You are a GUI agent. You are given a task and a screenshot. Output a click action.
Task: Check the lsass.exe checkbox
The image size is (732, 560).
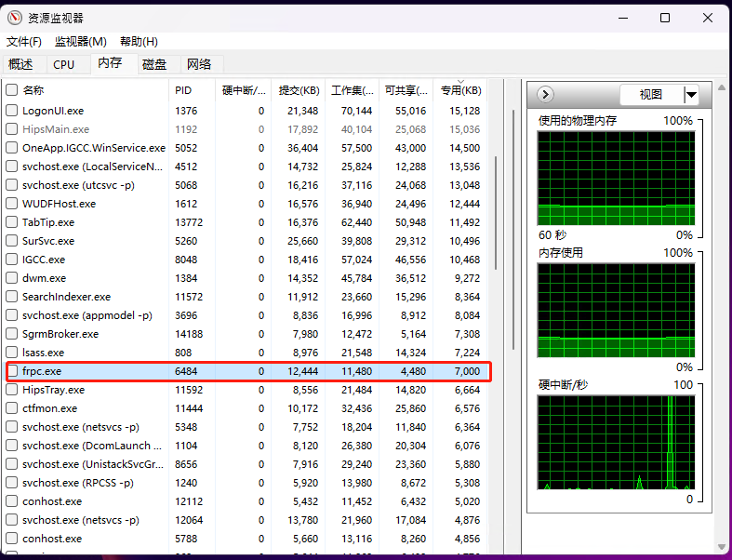coord(12,353)
